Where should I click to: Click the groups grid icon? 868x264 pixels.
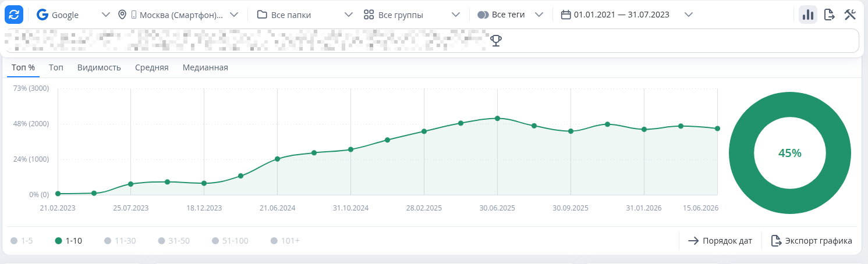(369, 15)
